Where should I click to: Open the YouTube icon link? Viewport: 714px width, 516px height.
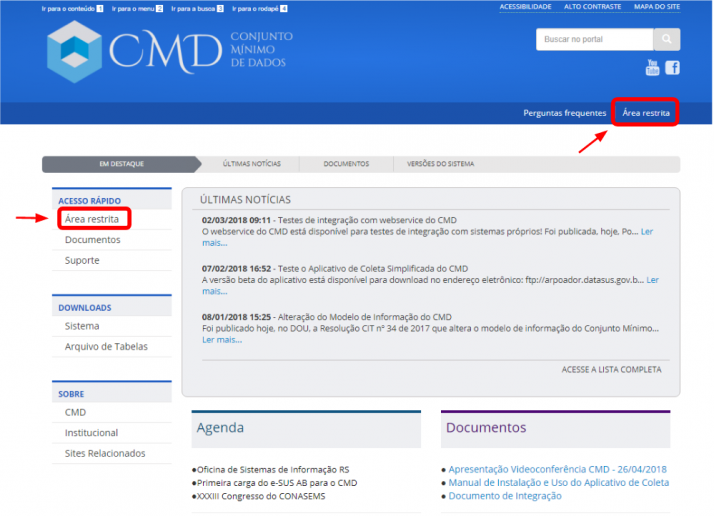click(653, 68)
